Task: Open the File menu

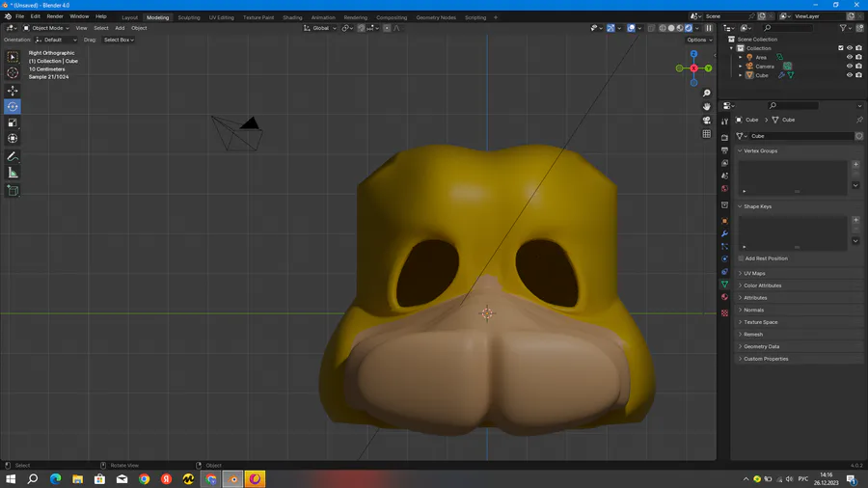Action: [x=19, y=16]
